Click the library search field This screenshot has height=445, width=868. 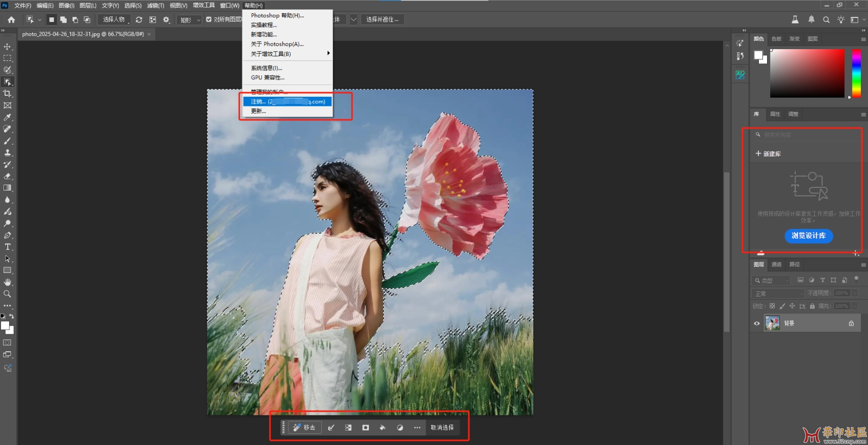point(807,135)
